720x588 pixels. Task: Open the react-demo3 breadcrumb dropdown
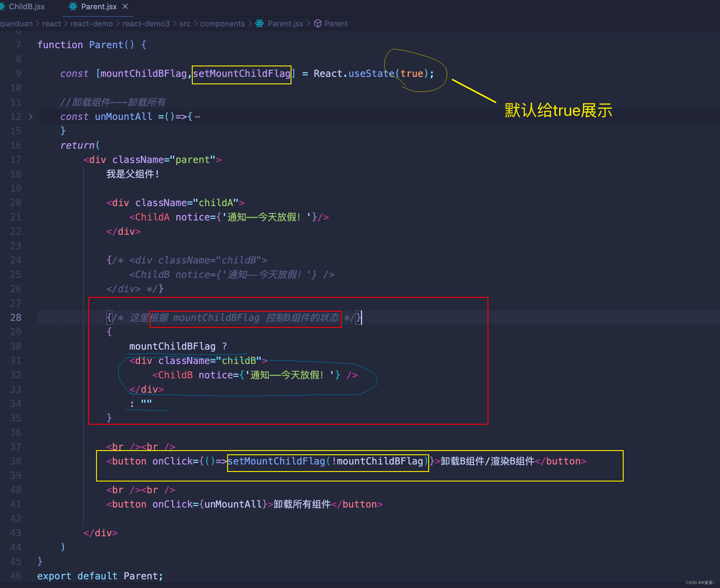146,23
